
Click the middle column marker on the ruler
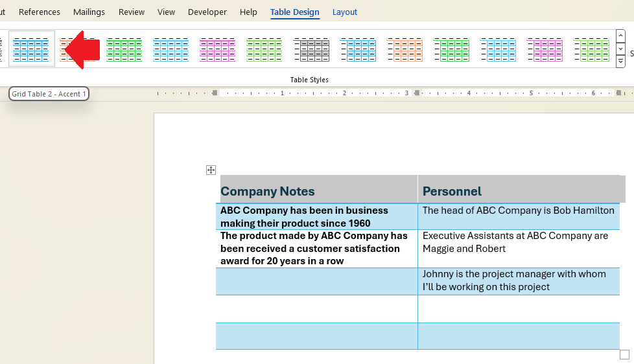(417, 93)
